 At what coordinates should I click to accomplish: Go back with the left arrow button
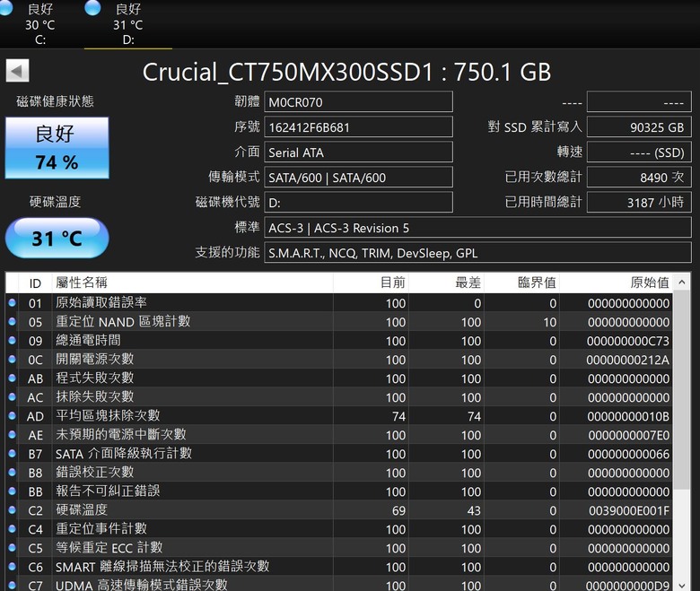[17, 71]
